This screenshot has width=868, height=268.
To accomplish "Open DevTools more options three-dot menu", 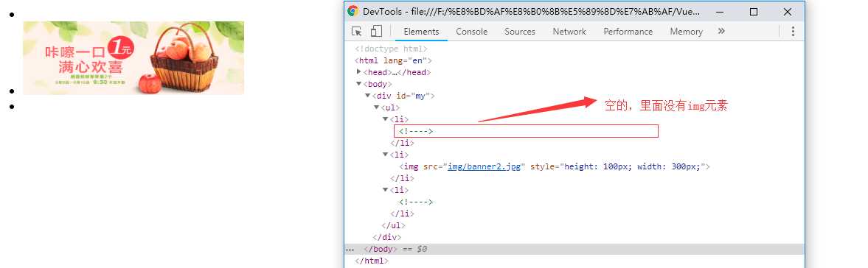I will tap(793, 32).
